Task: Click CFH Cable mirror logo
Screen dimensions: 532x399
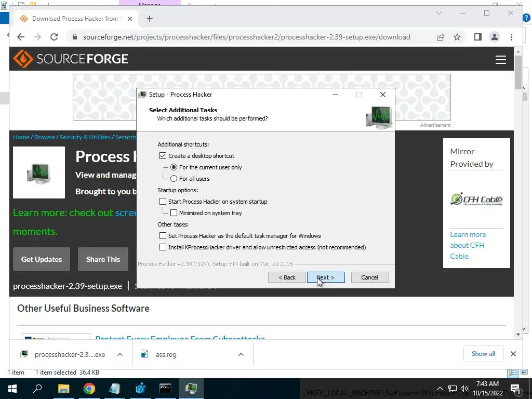Action: [x=476, y=199]
